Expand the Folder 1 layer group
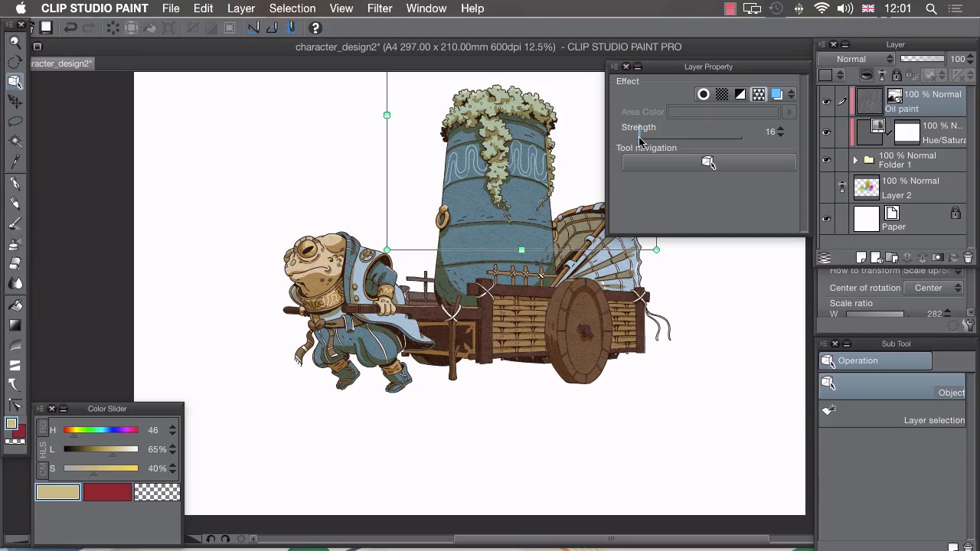 (x=855, y=160)
